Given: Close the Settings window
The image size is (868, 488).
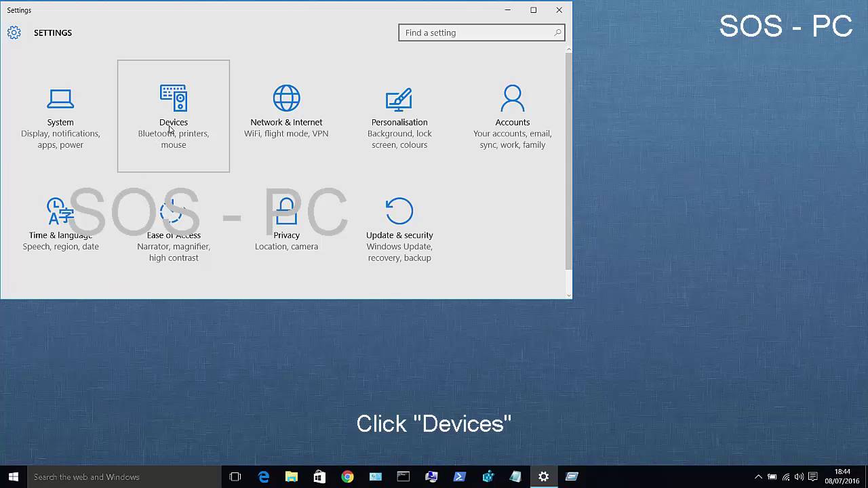Looking at the screenshot, I should coord(559,10).
